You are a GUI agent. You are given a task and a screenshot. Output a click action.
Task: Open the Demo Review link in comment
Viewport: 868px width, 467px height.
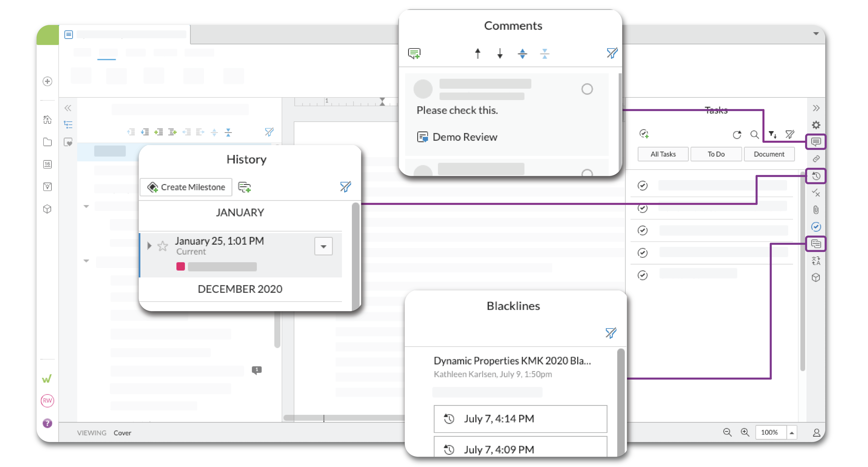pyautogui.click(x=465, y=137)
